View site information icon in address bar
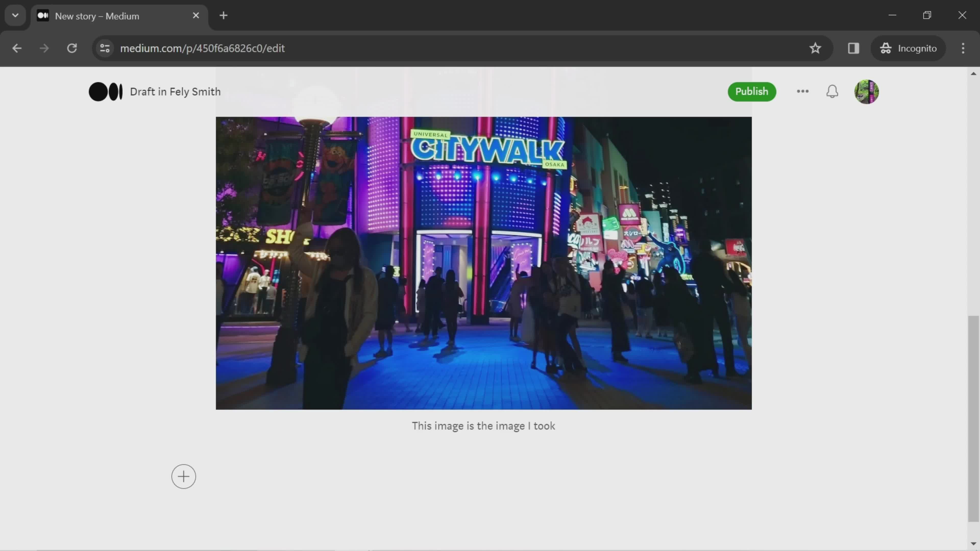The image size is (980, 551). pyautogui.click(x=105, y=48)
